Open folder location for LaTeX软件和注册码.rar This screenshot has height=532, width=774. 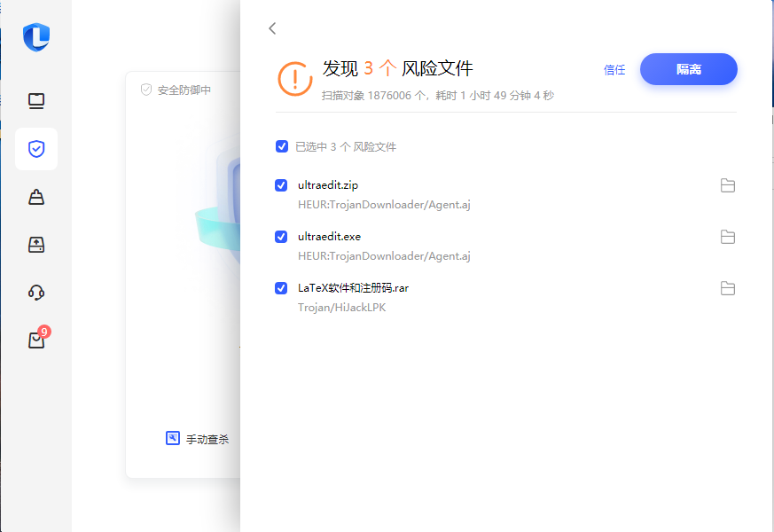point(728,288)
